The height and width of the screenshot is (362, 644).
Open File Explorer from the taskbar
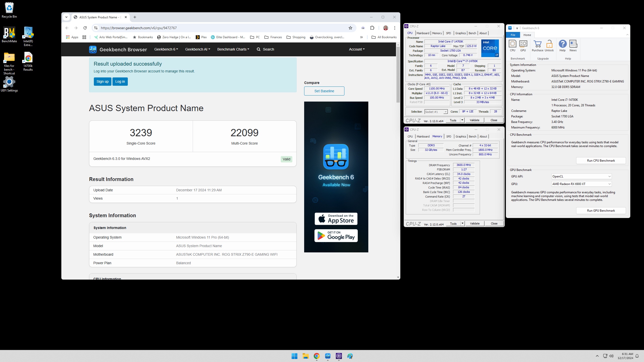coord(305,356)
